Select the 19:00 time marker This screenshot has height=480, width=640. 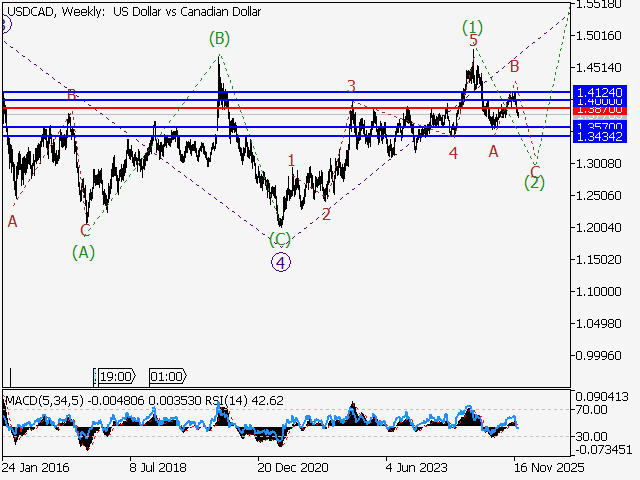[x=115, y=376]
